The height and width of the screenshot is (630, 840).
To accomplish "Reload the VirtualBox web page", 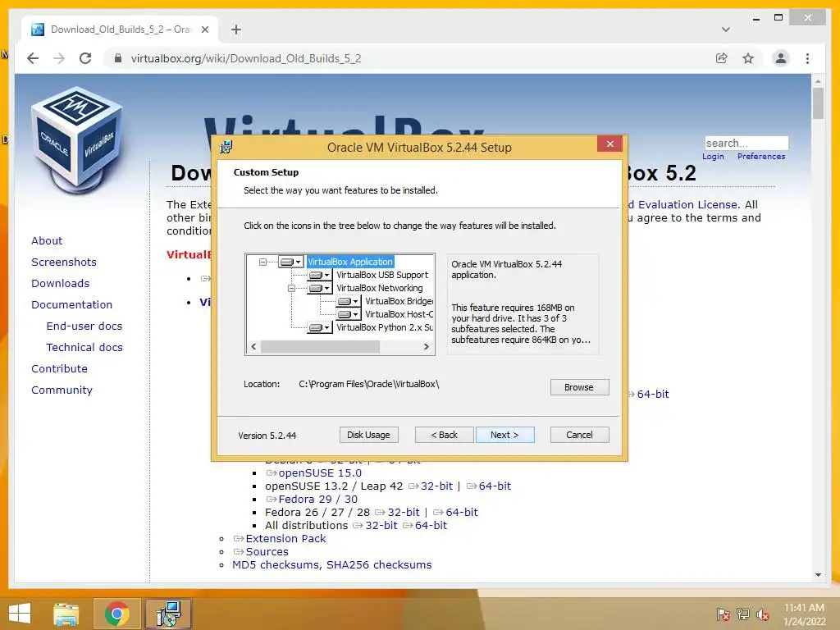I will pyautogui.click(x=85, y=58).
